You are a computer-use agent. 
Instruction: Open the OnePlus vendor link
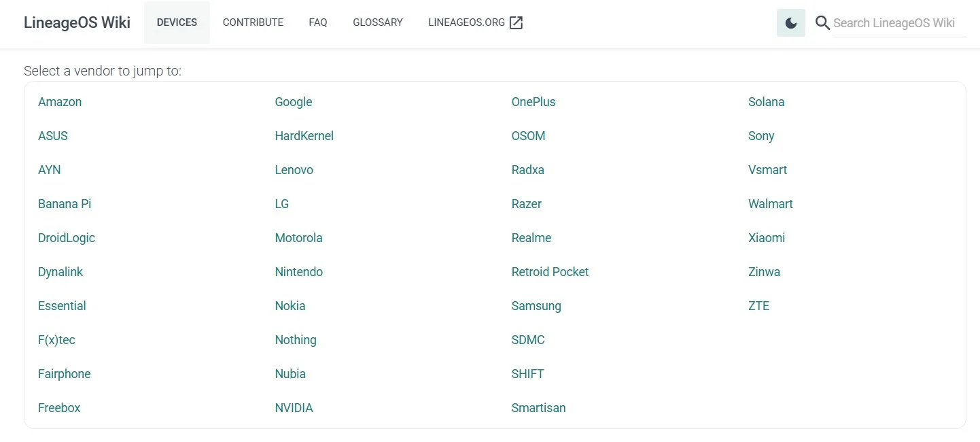pyautogui.click(x=533, y=102)
